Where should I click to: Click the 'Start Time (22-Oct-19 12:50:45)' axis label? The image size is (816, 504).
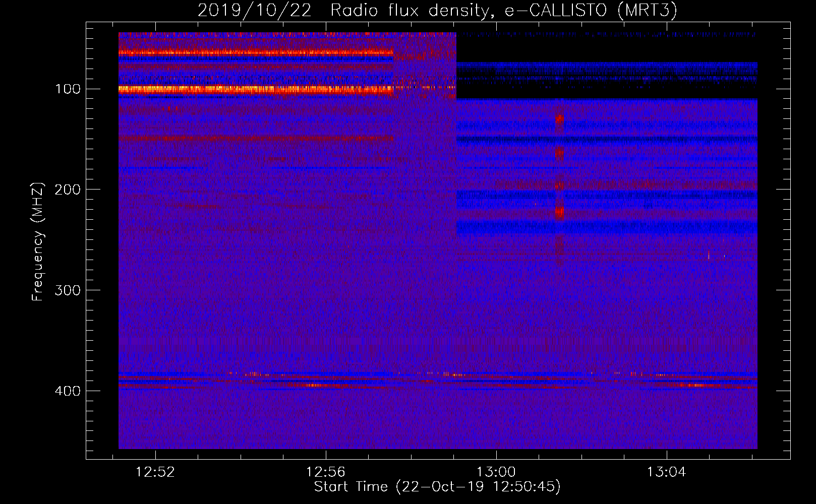point(437,486)
